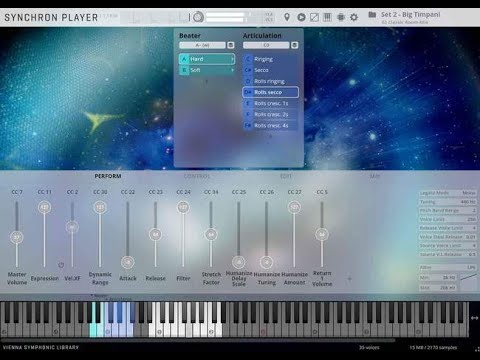Click the Attack CC 22 slider handle
The width and height of the screenshot is (480, 360).
click(x=128, y=262)
